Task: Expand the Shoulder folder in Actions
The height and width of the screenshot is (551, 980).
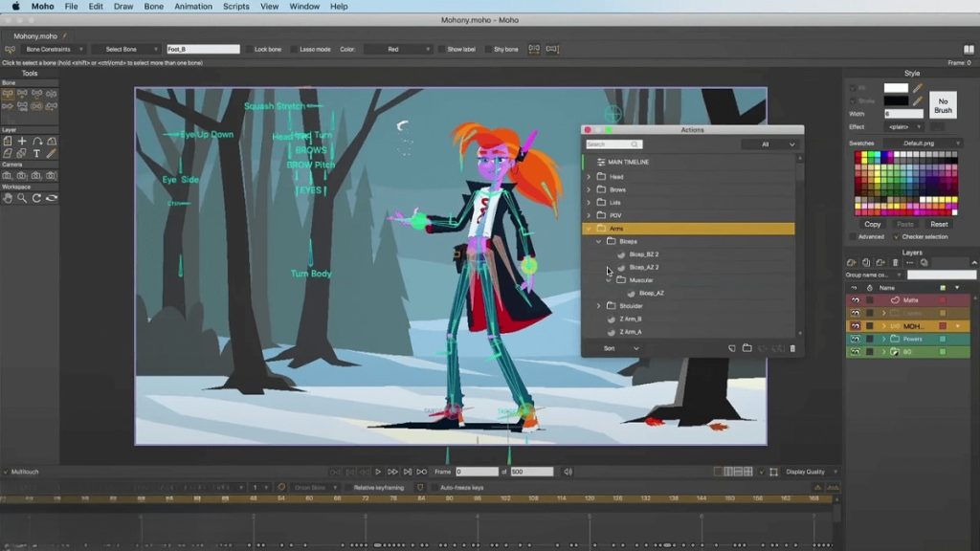Action: click(599, 306)
